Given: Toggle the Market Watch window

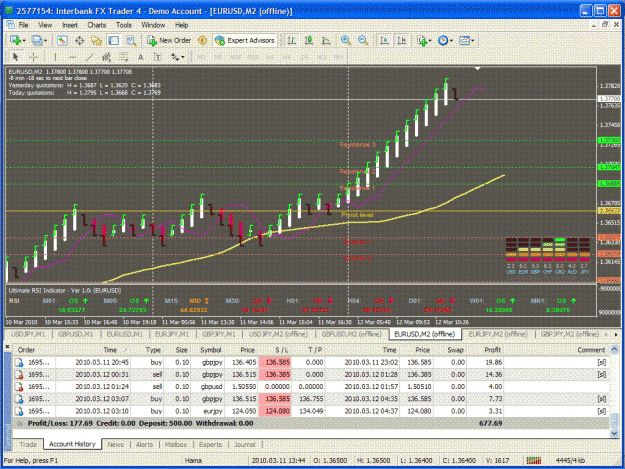Looking at the screenshot, I should pos(62,40).
